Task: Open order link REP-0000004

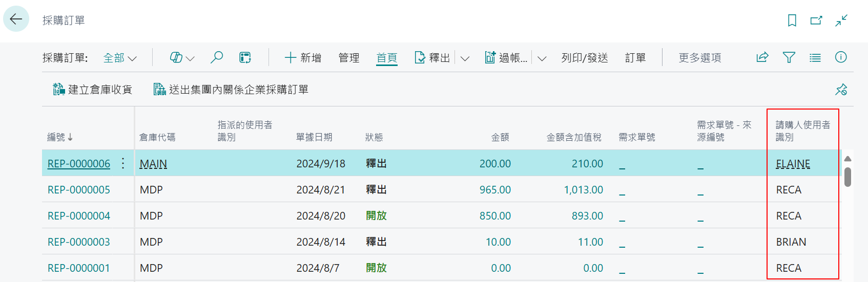Action: pyautogui.click(x=79, y=216)
